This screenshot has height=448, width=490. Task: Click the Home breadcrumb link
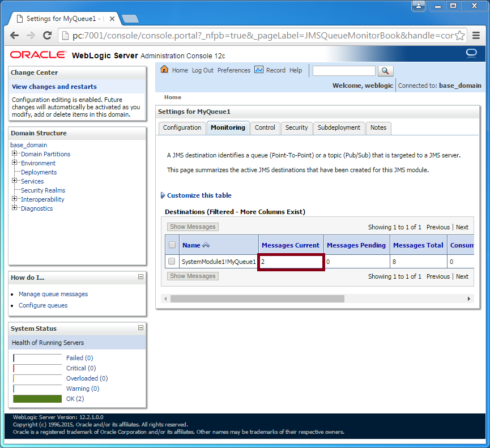point(173,97)
